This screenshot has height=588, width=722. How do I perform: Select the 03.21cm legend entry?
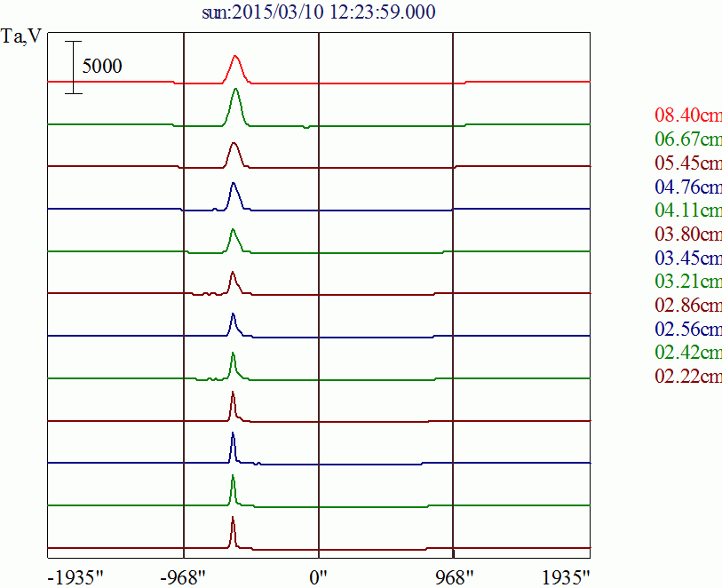[x=688, y=281]
